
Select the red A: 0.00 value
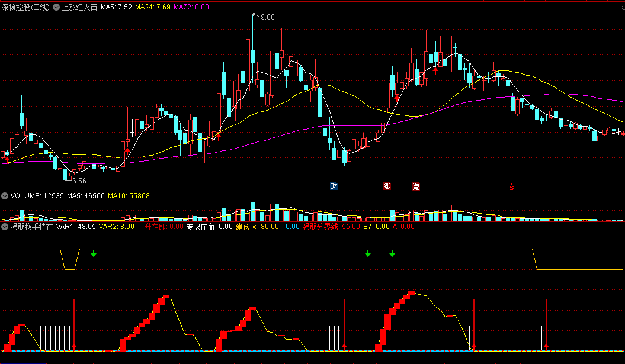click(403, 227)
